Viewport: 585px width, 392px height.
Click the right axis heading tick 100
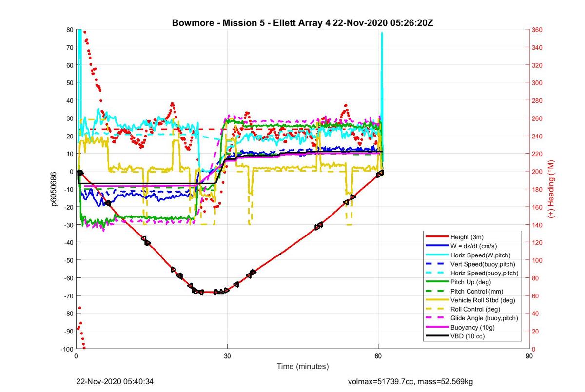tap(538, 260)
